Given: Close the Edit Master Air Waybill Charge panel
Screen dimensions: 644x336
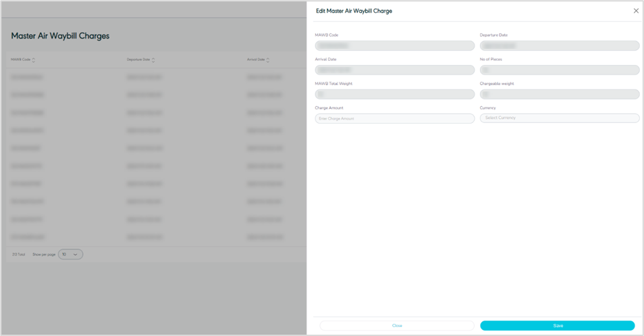Looking at the screenshot, I should (x=635, y=11).
